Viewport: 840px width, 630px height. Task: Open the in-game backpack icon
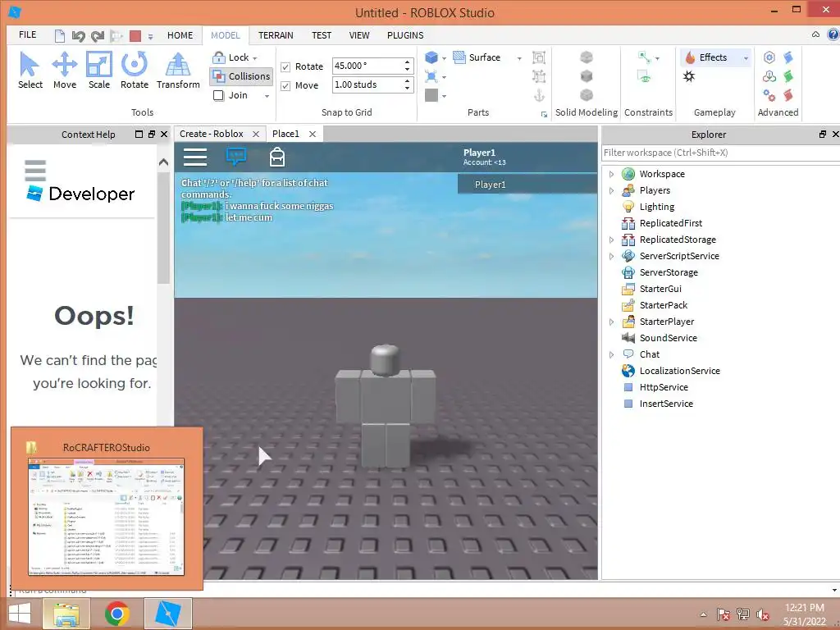[x=277, y=157]
